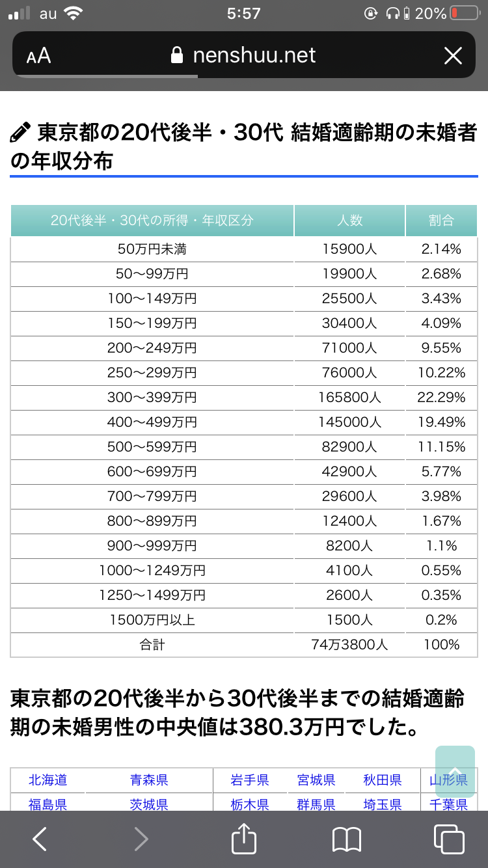Open the AA reader text-size menu
The height and width of the screenshot is (868, 488).
click(38, 55)
